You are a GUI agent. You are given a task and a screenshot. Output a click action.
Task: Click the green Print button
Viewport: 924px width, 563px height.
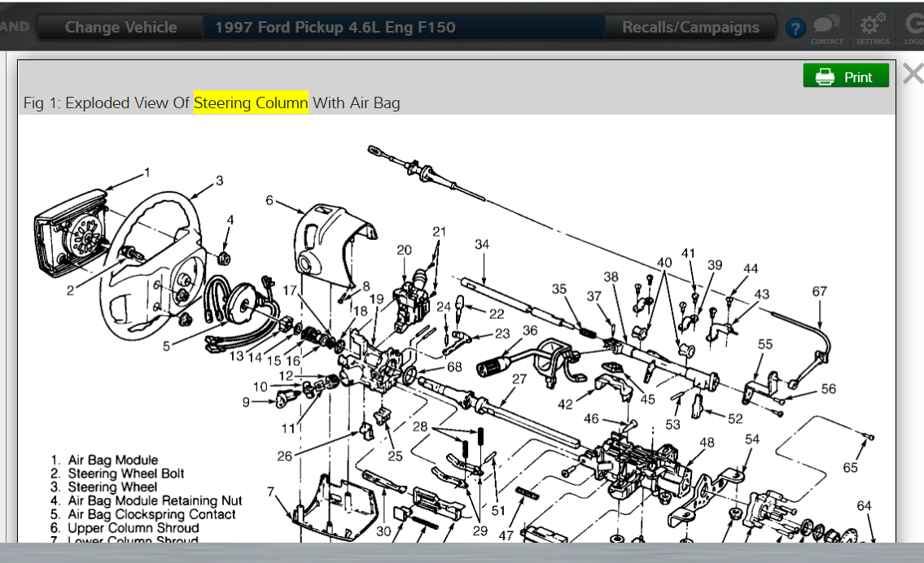tap(846, 76)
